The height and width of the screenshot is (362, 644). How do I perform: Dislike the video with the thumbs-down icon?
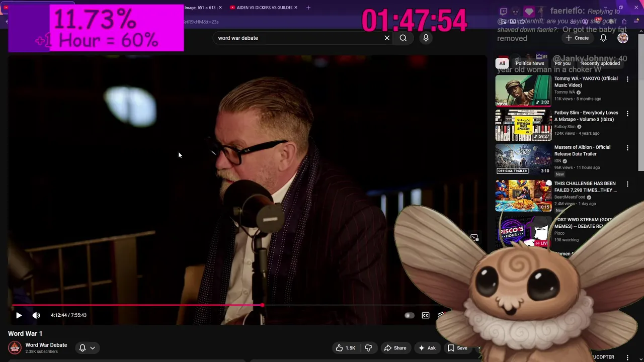[368, 348]
